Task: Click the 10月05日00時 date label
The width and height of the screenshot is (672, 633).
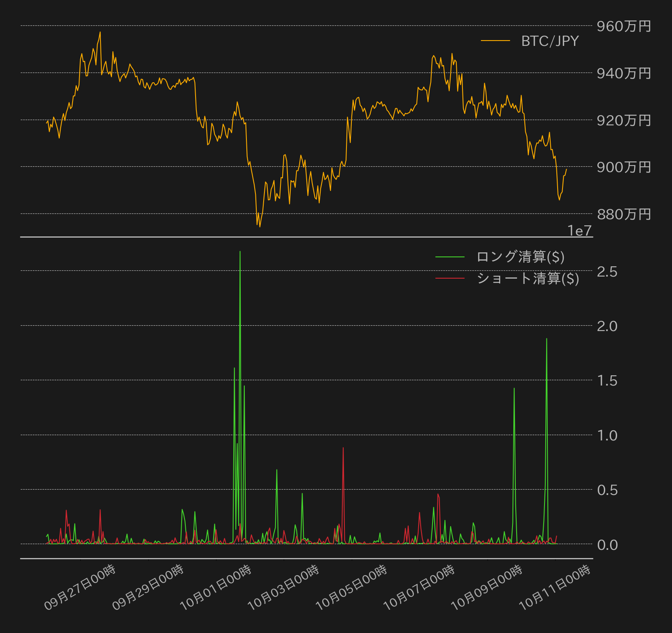Action: [351, 588]
